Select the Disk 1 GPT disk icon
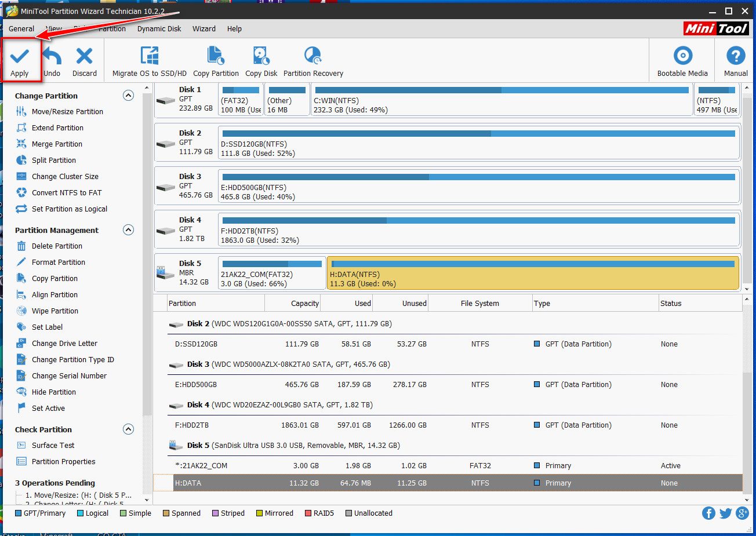Viewport: 756px width, 536px height. pos(166,100)
